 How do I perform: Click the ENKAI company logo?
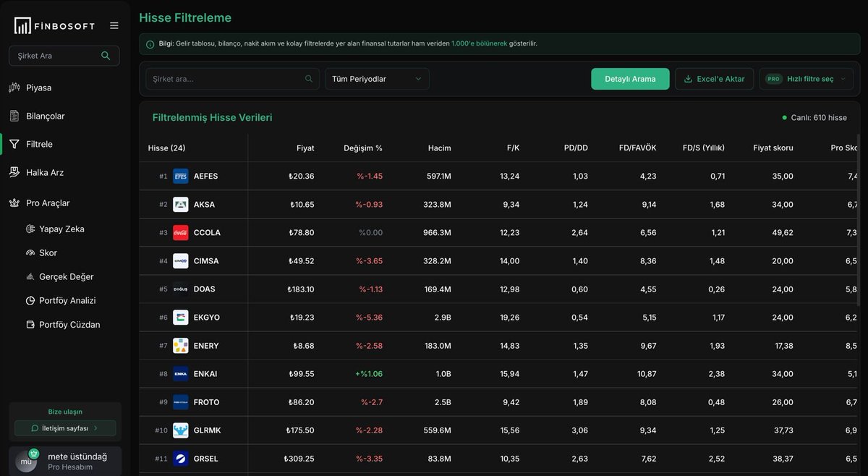tap(181, 374)
